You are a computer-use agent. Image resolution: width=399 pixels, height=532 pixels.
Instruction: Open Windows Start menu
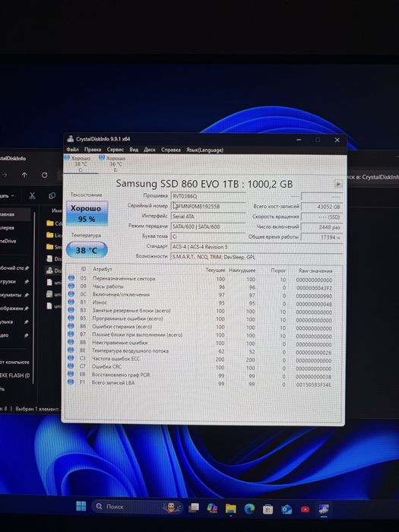pyautogui.click(x=81, y=506)
